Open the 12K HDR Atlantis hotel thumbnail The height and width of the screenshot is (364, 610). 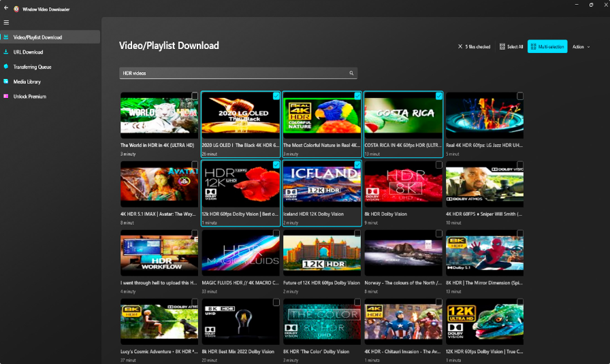tap(322, 253)
